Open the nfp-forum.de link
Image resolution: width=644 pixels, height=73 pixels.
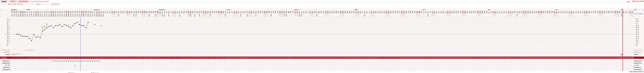tap(636, 72)
